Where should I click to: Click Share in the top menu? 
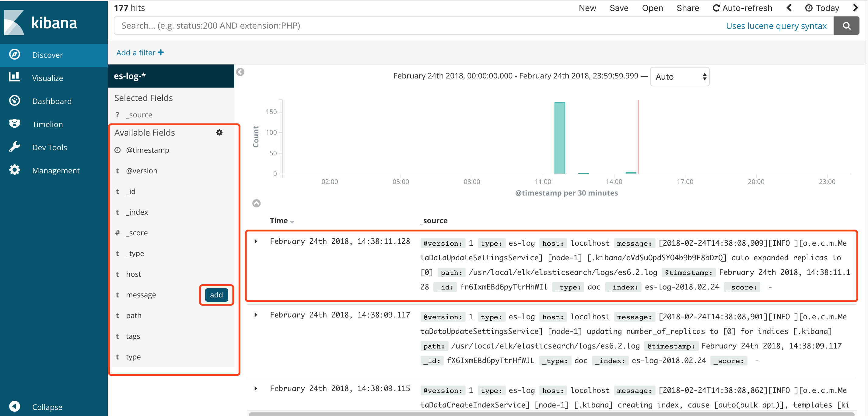pyautogui.click(x=688, y=8)
